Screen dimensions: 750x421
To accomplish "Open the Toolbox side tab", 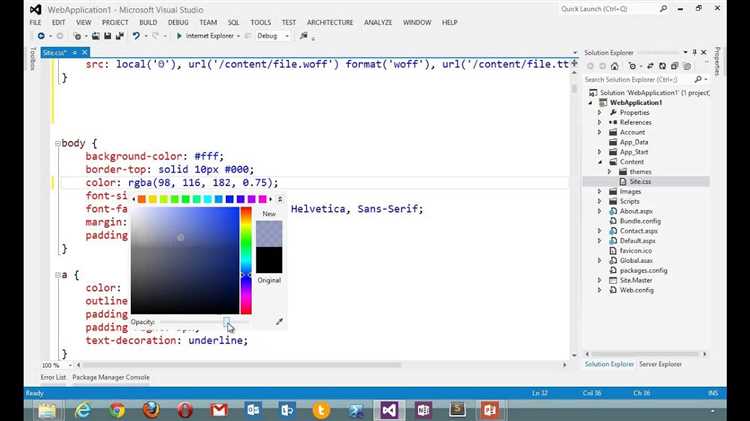I will click(x=33, y=59).
